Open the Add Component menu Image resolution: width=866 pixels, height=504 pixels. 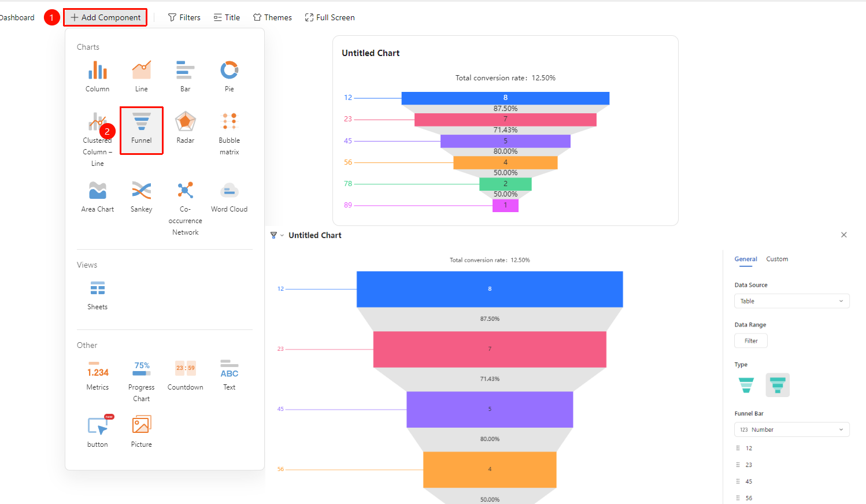point(105,17)
